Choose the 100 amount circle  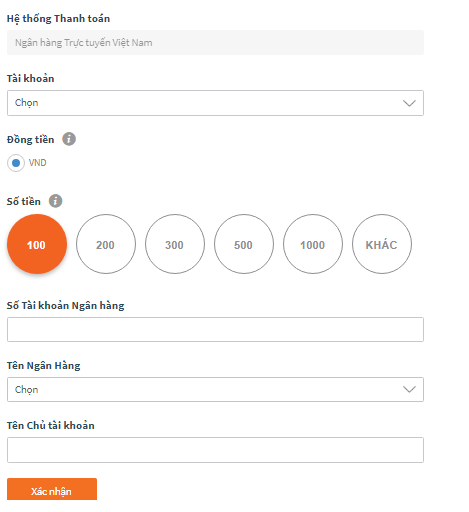[37, 244]
